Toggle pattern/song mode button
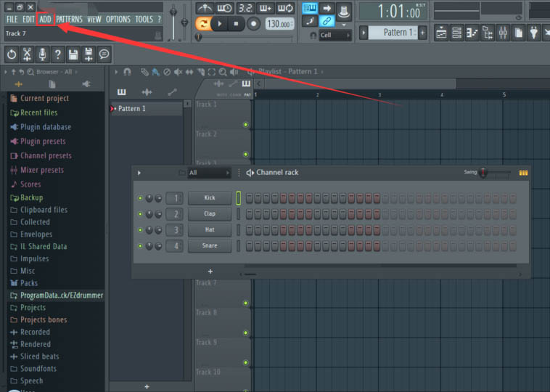Viewport: 550px width, 392px height. tap(203, 24)
